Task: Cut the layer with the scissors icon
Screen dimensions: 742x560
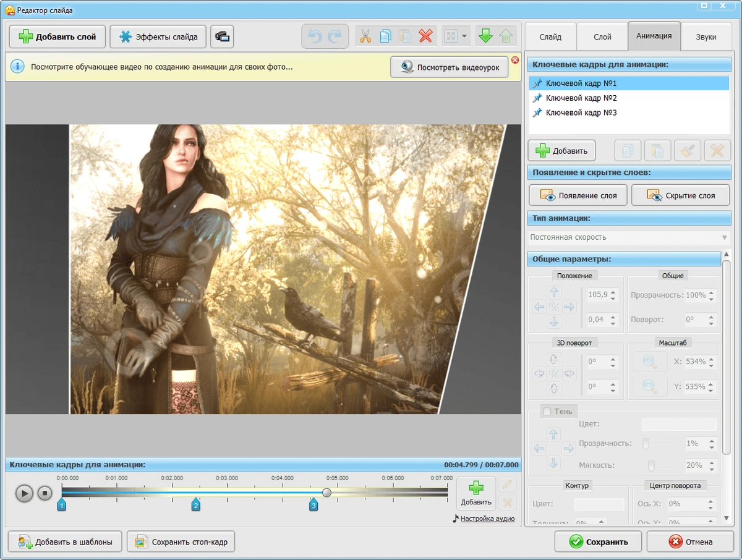Action: click(x=365, y=36)
